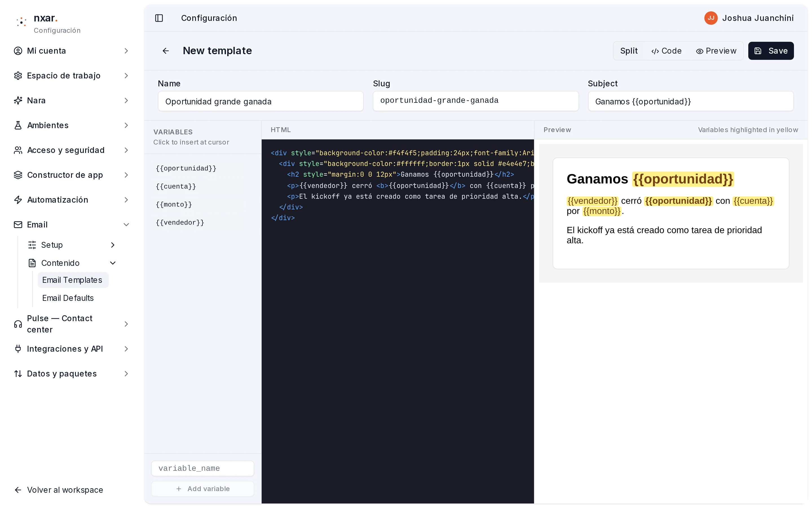Click the Setup sliders icon
This screenshot has width=812, height=508.
(x=32, y=245)
